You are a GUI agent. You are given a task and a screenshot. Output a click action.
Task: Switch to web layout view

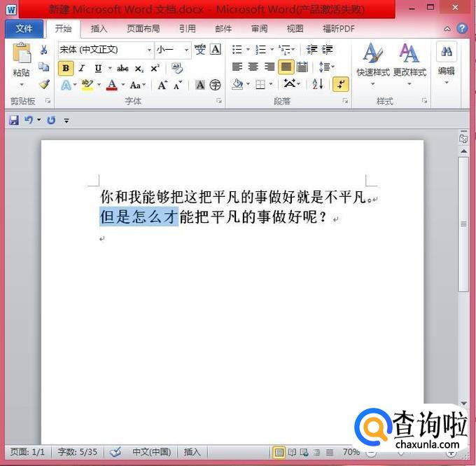tap(304, 452)
